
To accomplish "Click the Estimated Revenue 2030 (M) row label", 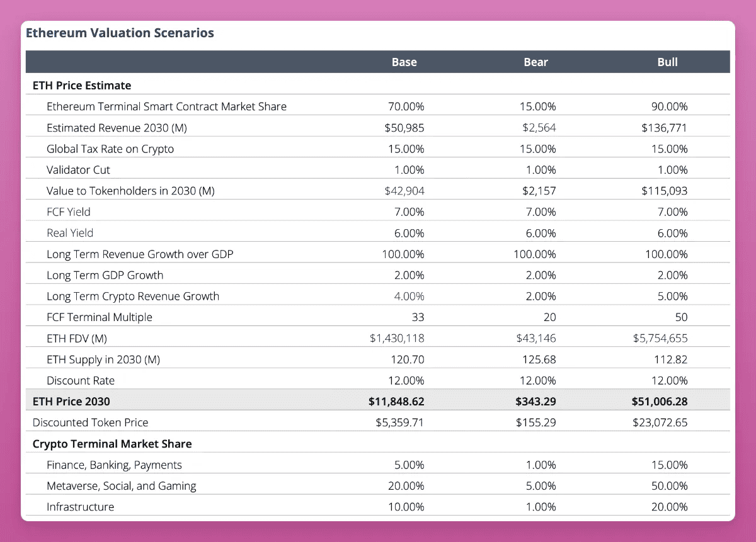I will tap(117, 128).
